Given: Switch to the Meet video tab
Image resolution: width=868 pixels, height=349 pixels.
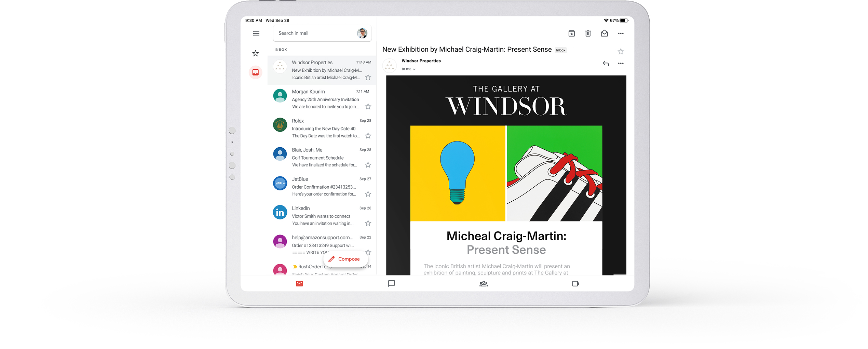Looking at the screenshot, I should pyautogui.click(x=575, y=284).
